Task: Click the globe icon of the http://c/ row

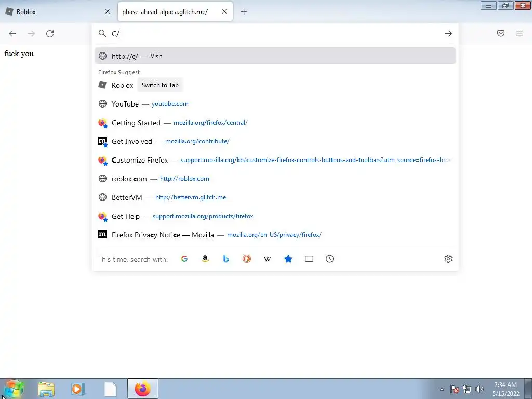Action: point(102,56)
